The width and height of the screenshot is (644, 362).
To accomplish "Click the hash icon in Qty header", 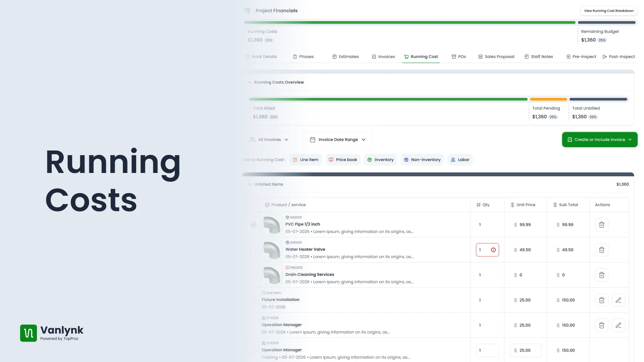I will [x=478, y=205].
